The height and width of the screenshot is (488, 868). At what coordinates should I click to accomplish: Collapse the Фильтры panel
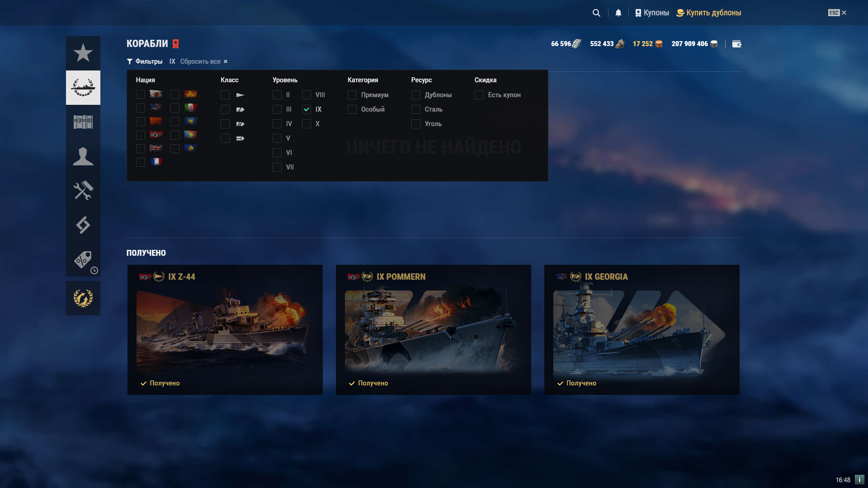pyautogui.click(x=145, y=61)
